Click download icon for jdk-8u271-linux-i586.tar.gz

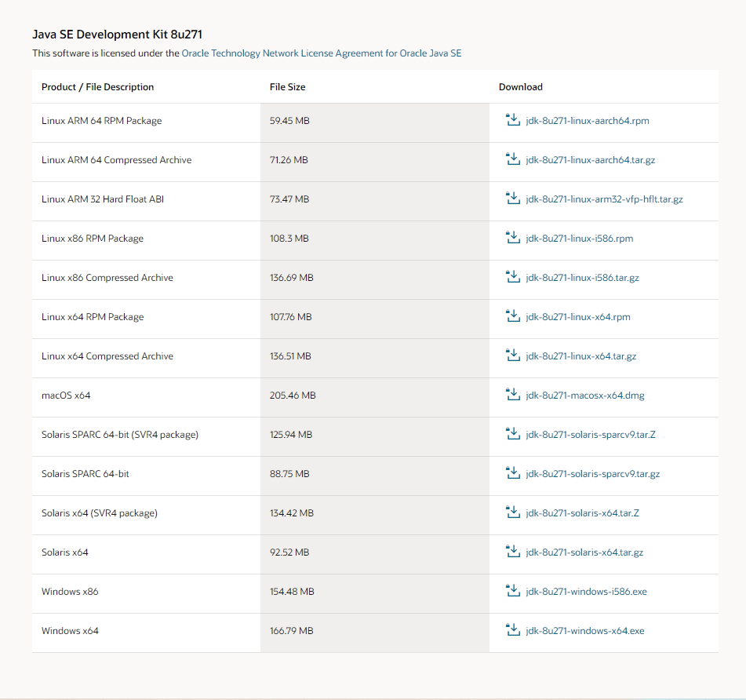click(513, 276)
